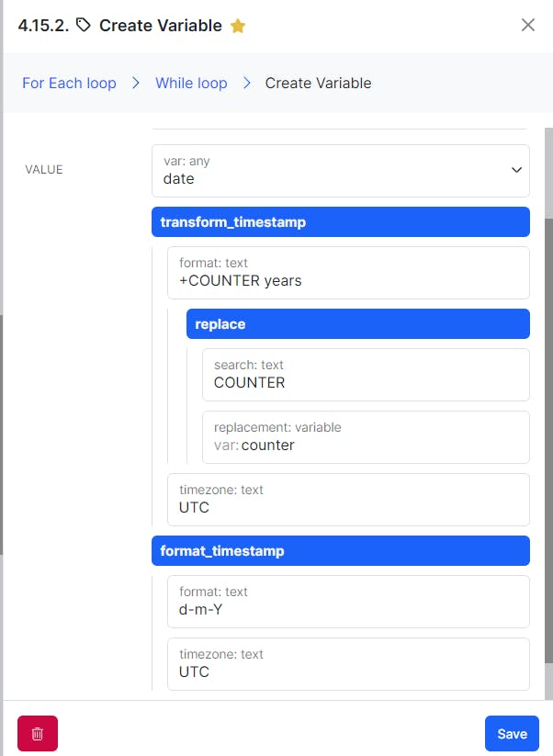This screenshot has height=756, width=553.
Task: Collapse the transform_timestamp block header
Action: click(340, 222)
